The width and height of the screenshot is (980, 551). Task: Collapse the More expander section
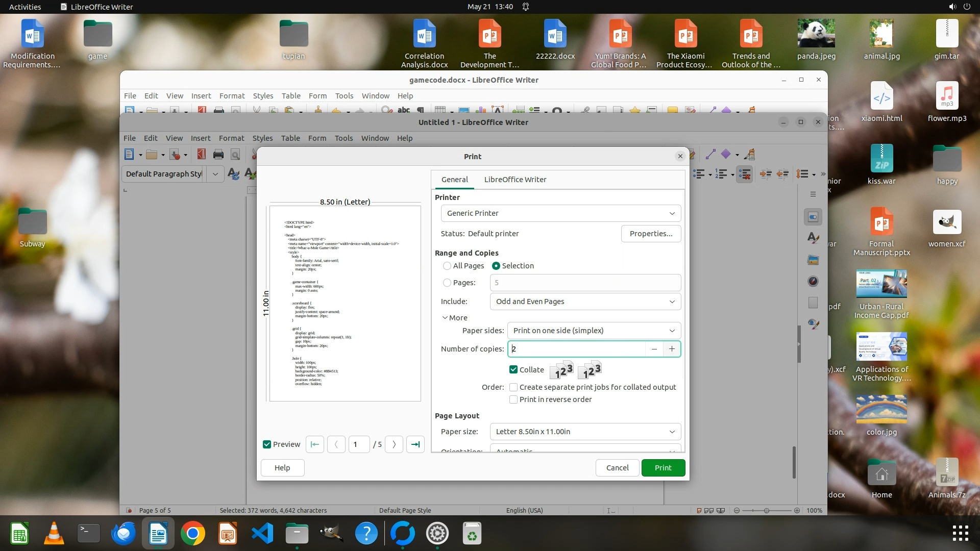click(454, 318)
